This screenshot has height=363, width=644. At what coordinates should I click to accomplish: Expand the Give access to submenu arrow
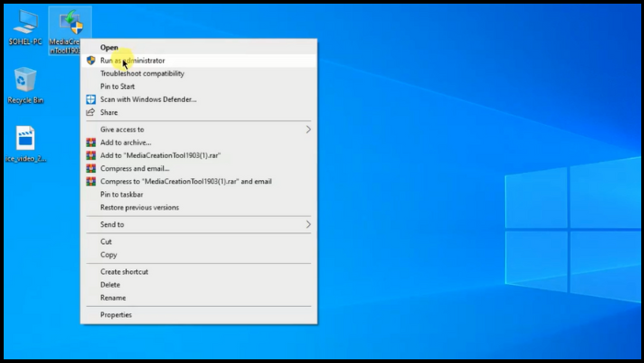[308, 130]
